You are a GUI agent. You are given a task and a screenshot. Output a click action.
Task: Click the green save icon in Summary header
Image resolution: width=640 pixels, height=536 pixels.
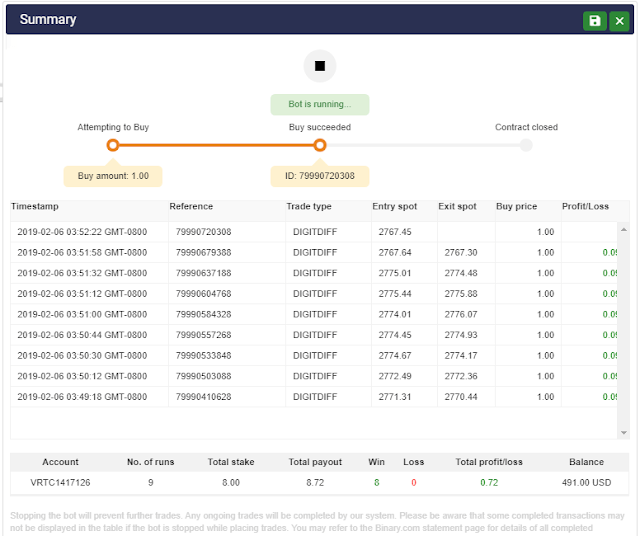click(x=595, y=21)
